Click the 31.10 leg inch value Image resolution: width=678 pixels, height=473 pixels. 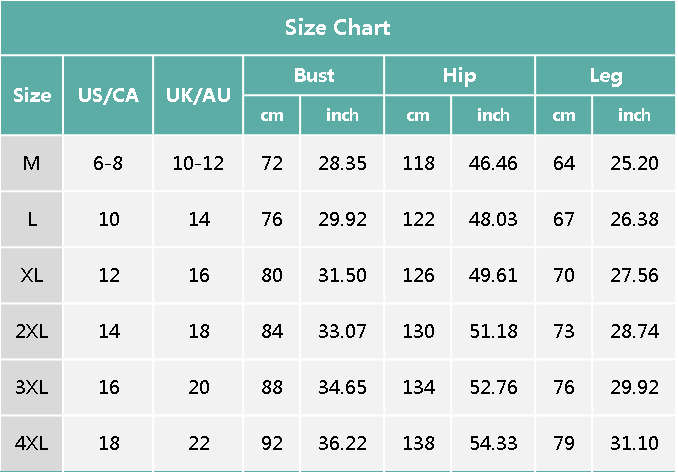click(634, 443)
